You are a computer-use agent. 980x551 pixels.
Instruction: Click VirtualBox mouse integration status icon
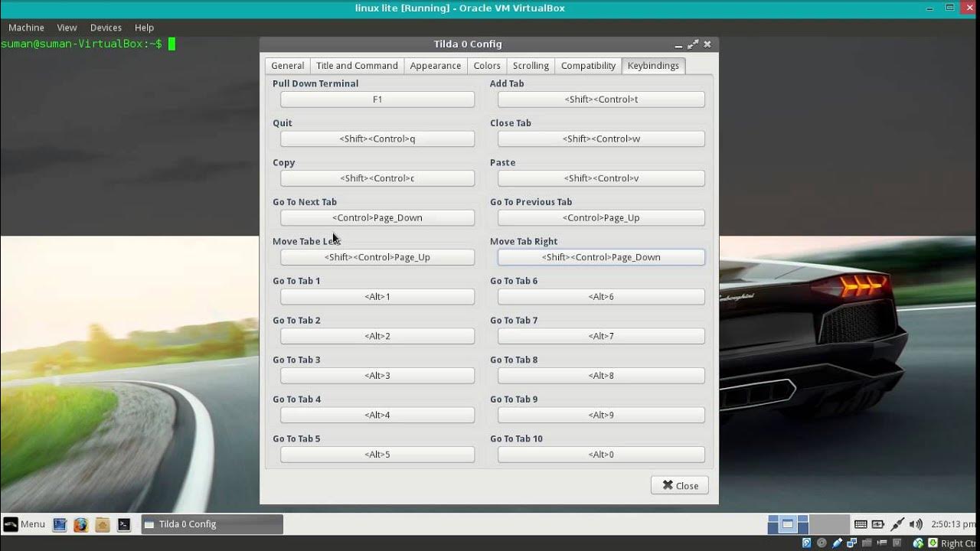tap(919, 543)
